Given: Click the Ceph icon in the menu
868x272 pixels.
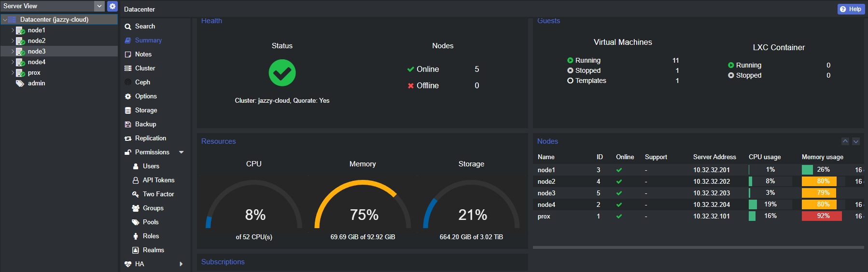Looking at the screenshot, I should (x=128, y=82).
